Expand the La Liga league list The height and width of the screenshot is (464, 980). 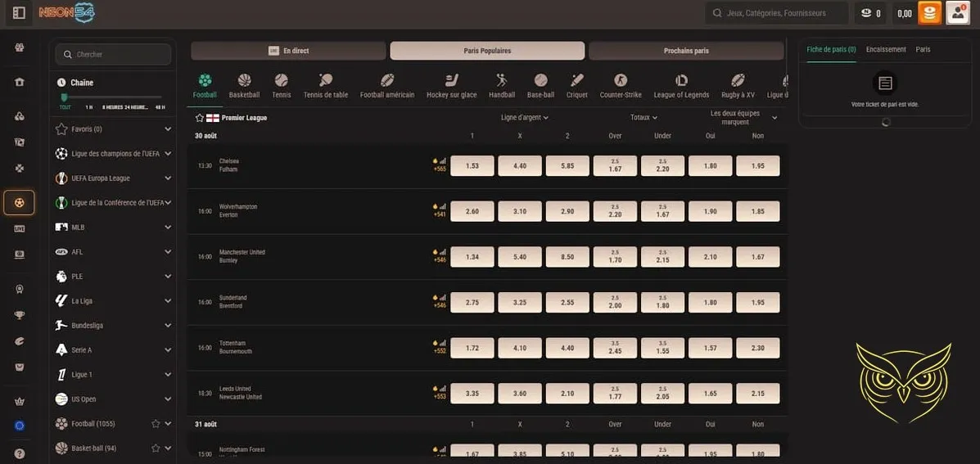tap(168, 301)
